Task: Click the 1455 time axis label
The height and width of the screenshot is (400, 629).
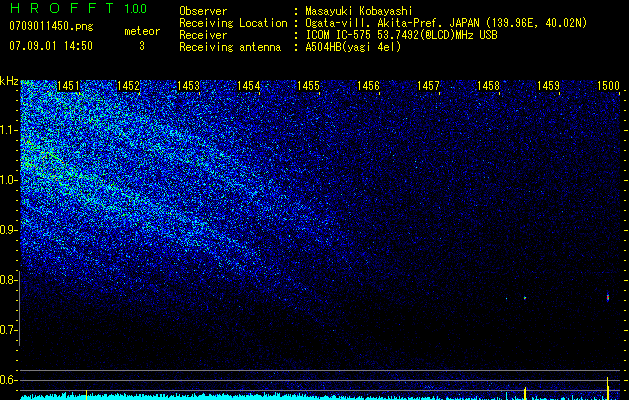Action: pos(308,86)
